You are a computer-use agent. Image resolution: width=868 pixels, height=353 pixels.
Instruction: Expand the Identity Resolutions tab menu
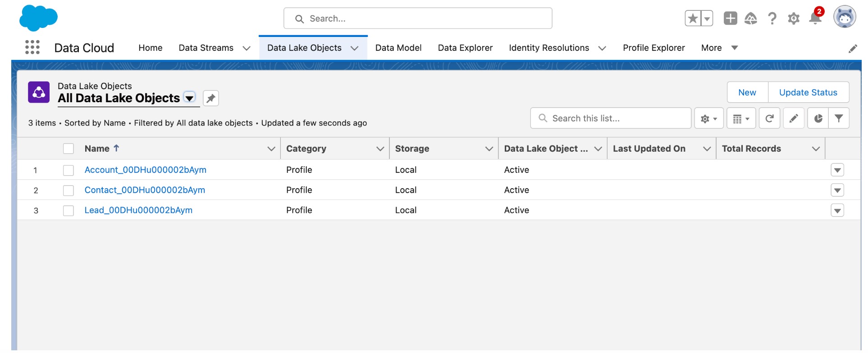602,48
